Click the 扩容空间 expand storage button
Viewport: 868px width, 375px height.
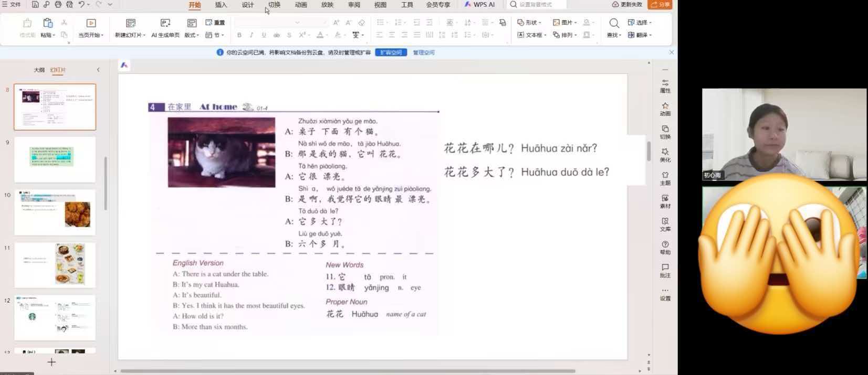(x=391, y=52)
